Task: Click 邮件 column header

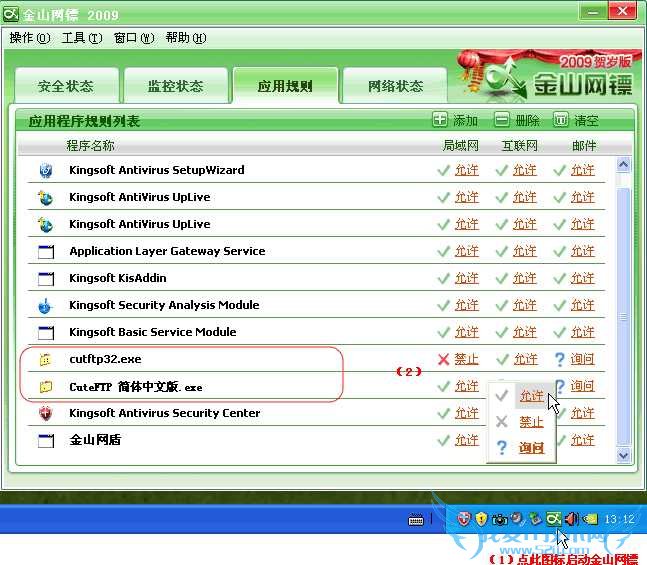Action: point(584,145)
